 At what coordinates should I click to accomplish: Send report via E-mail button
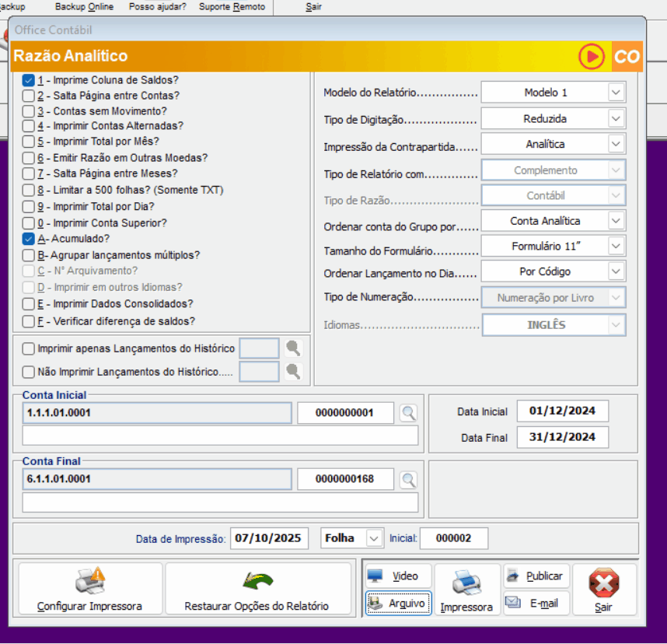pos(536,603)
